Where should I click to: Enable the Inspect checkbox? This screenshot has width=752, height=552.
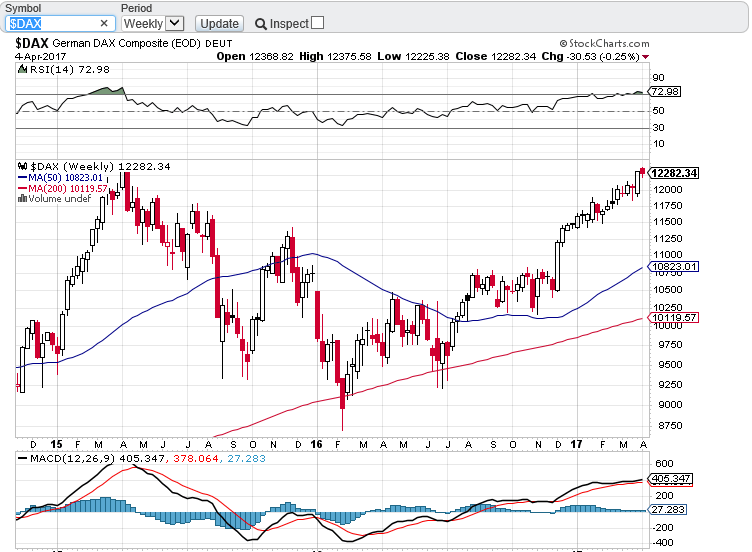[x=317, y=23]
